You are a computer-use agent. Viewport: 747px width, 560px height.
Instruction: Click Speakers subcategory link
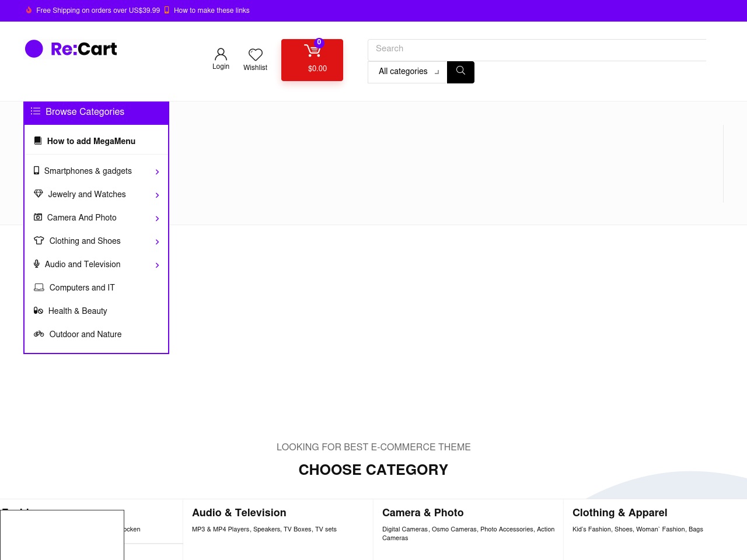267,529
